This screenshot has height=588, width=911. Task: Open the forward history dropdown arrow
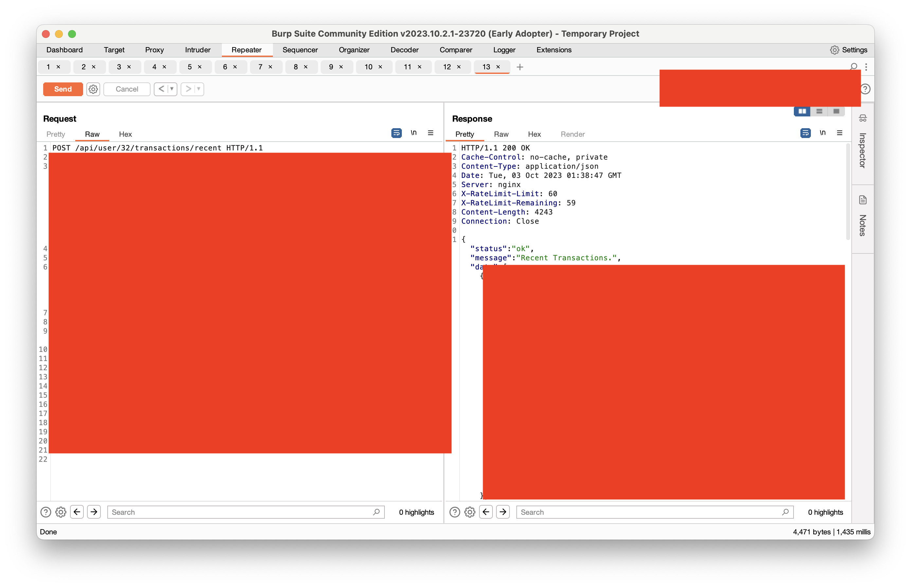pyautogui.click(x=199, y=89)
